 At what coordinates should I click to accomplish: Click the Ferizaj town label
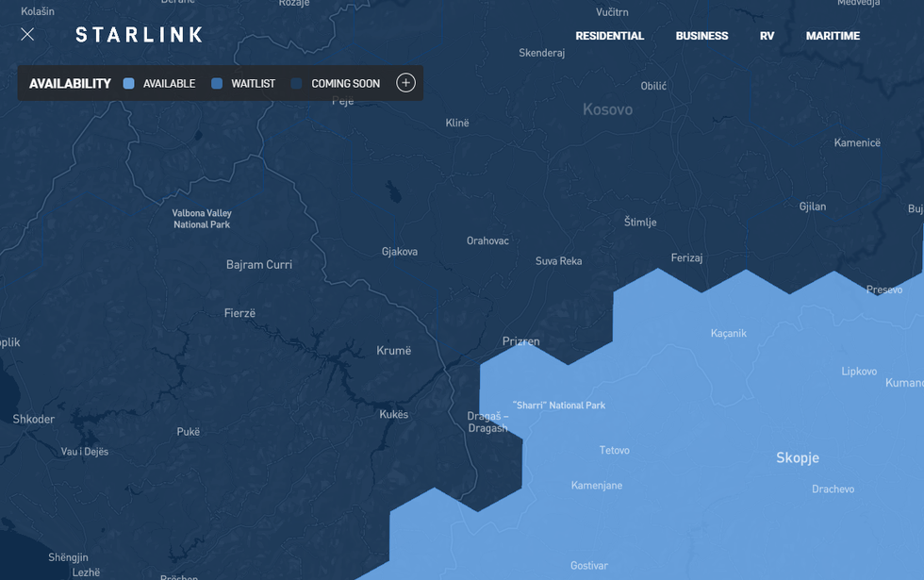coord(686,258)
